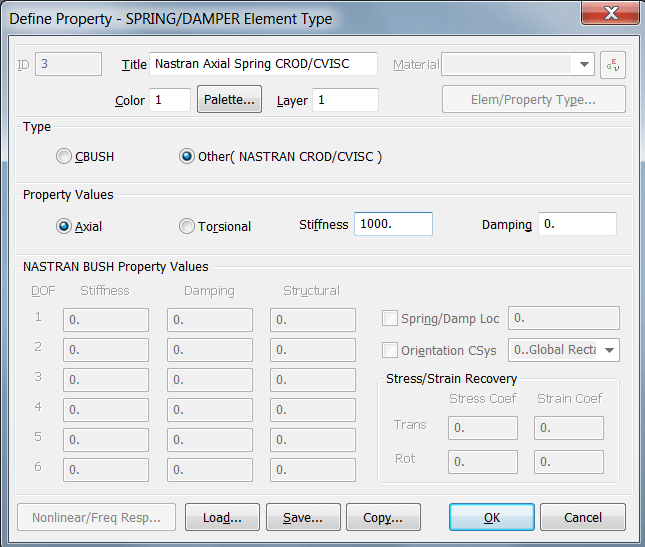Click DOF 6 Stiffness field
The image size is (645, 547).
tap(106, 470)
